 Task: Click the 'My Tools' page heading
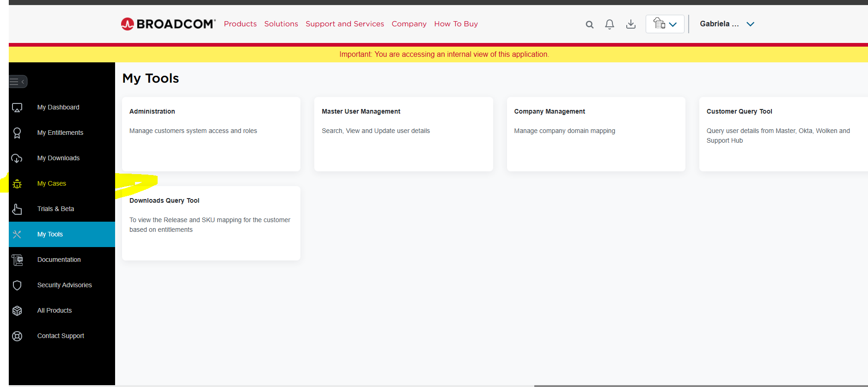point(151,79)
